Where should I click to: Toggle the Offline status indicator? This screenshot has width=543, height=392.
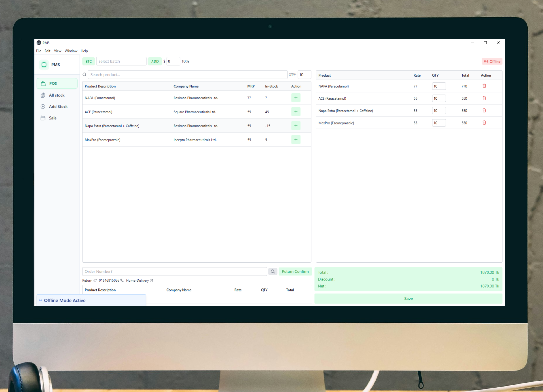coord(492,61)
